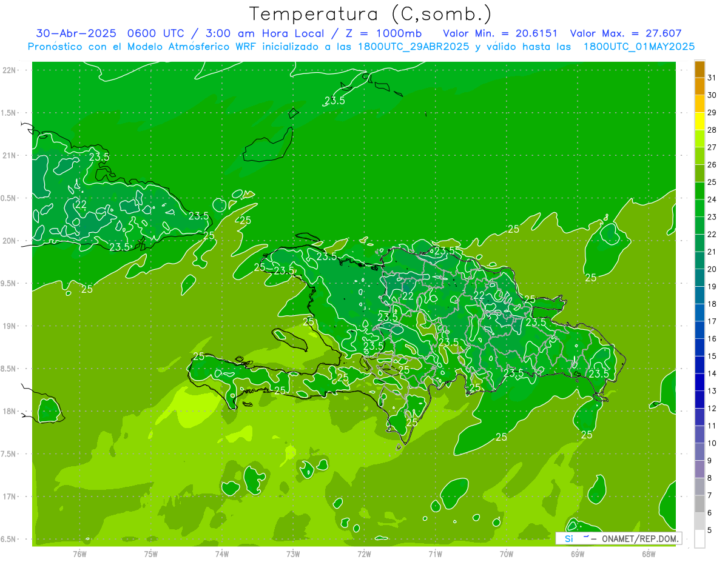Click the colorbar label '9'
Viewport: 728px width, 562px height.
(710, 460)
